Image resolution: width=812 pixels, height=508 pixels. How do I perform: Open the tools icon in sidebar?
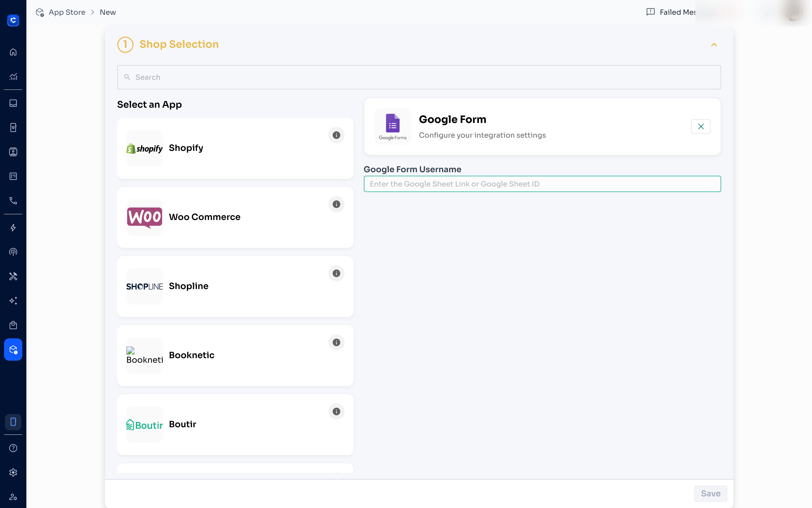click(13, 276)
